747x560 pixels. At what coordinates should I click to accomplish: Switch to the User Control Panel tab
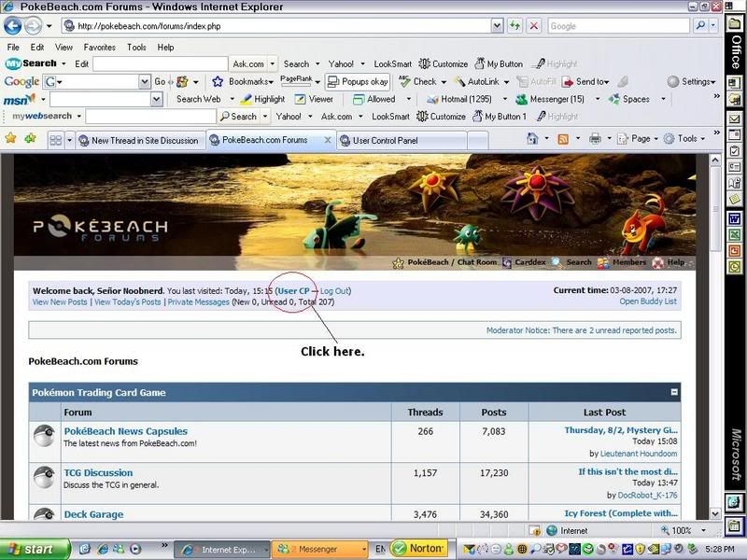[x=402, y=141]
